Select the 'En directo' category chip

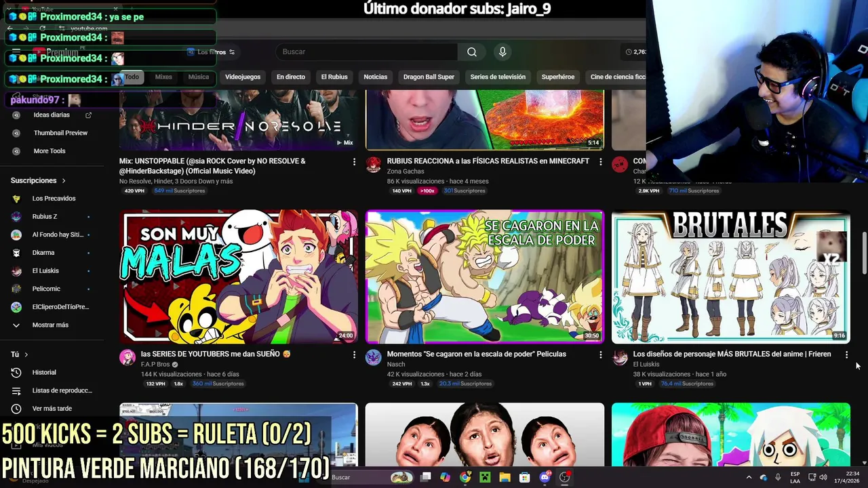coord(291,77)
